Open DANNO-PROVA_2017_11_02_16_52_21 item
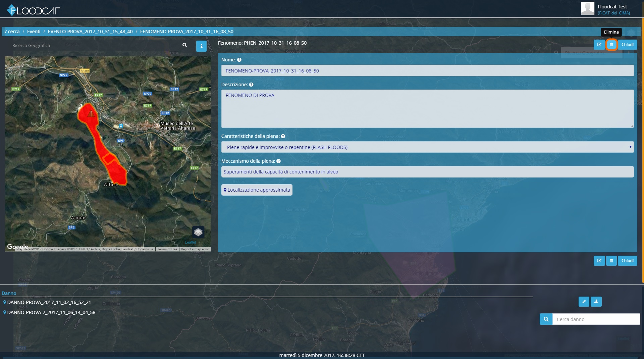Image resolution: width=644 pixels, height=359 pixels. (49, 302)
